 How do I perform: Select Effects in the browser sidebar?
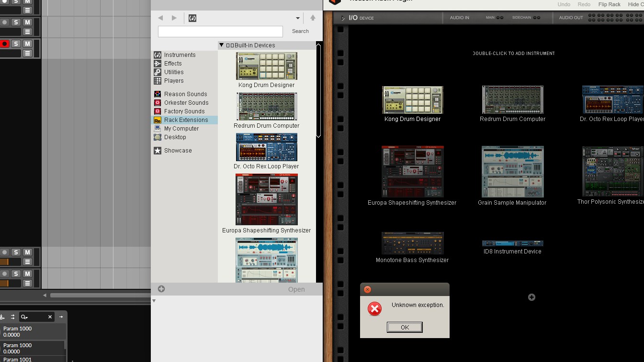[173, 64]
